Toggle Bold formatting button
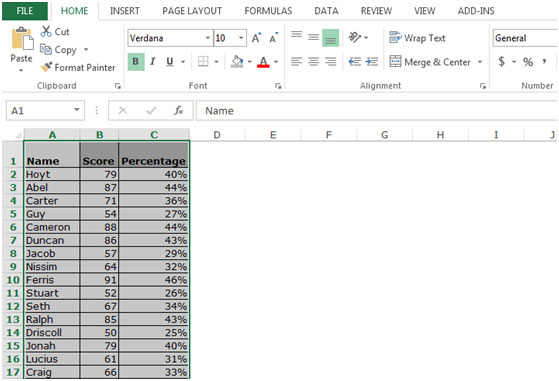559x381 pixels. (135, 62)
